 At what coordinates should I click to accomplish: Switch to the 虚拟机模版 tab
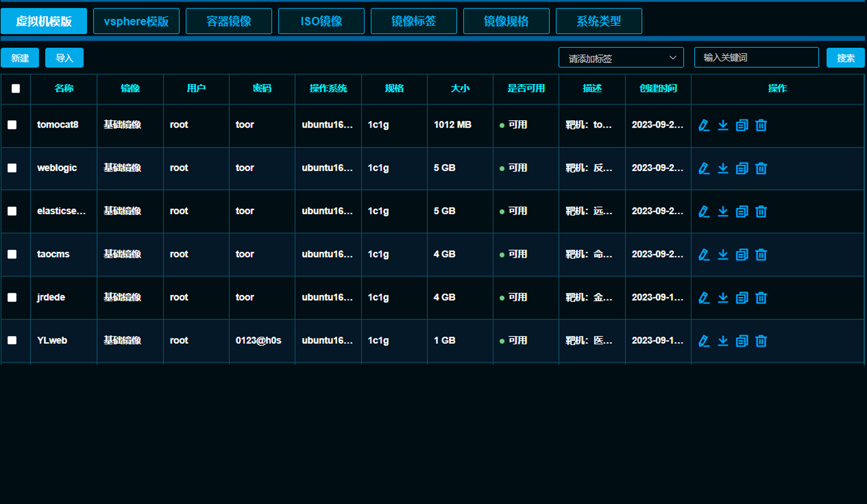click(x=44, y=21)
